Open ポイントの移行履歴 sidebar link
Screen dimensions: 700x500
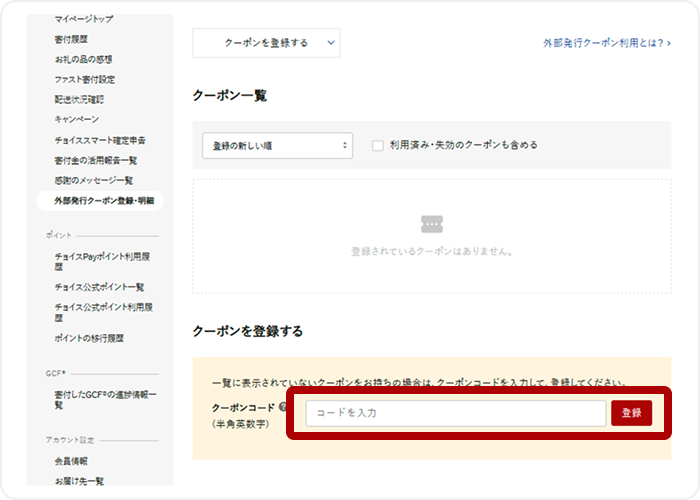(89, 338)
